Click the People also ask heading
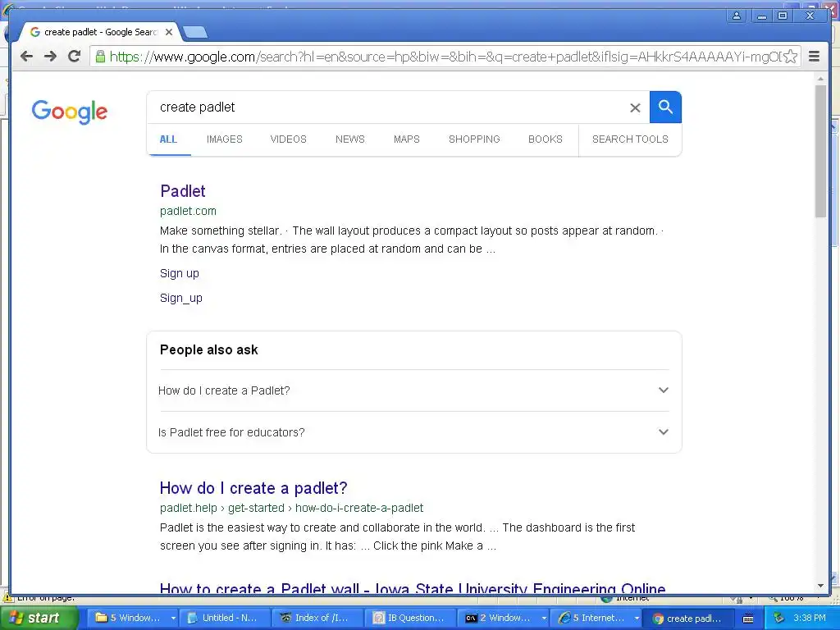The height and width of the screenshot is (630, 840). coord(209,349)
